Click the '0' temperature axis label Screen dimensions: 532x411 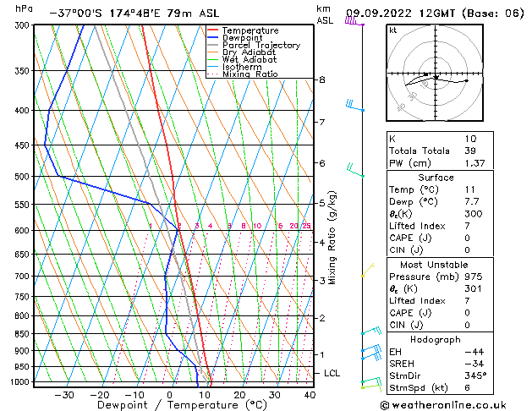[170, 395]
